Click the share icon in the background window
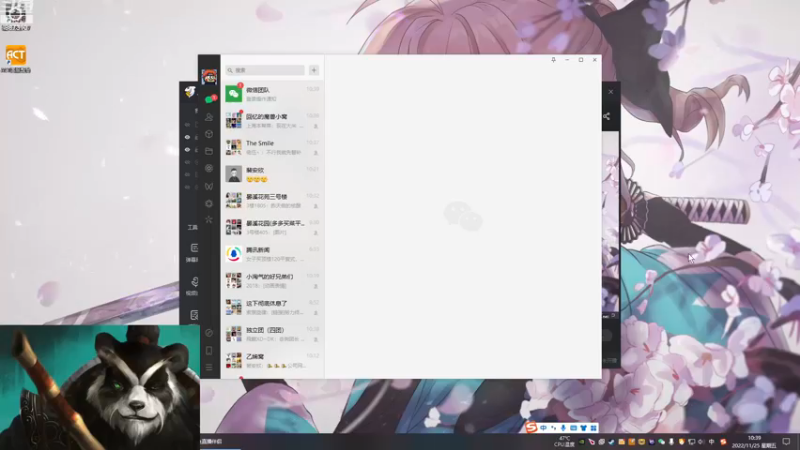This screenshot has height=450, width=800. [607, 116]
